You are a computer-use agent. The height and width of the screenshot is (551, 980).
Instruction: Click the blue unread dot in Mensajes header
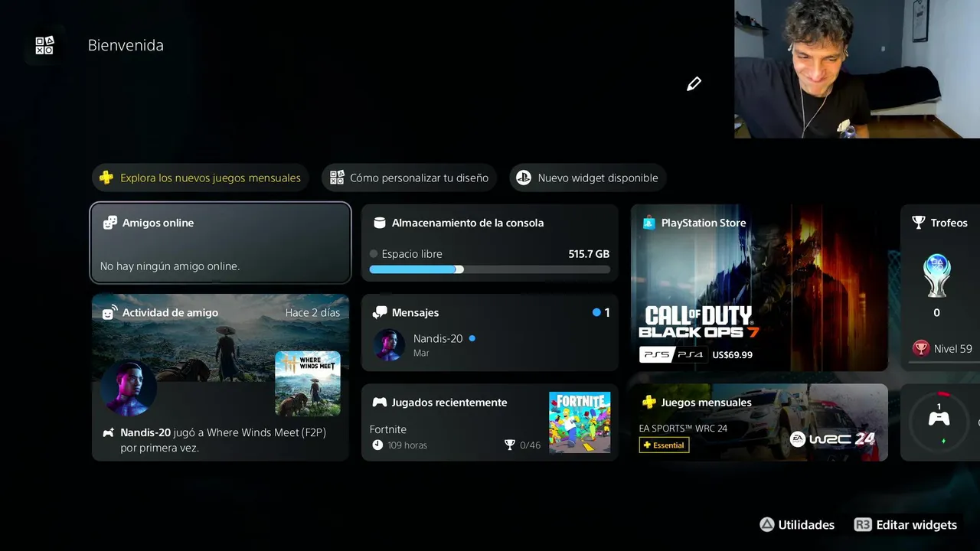pos(596,312)
